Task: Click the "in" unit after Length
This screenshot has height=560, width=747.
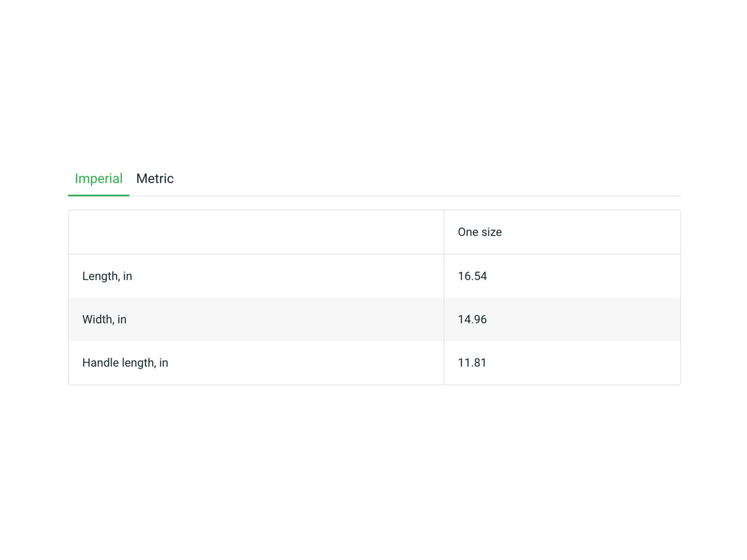Action: pyautogui.click(x=128, y=276)
